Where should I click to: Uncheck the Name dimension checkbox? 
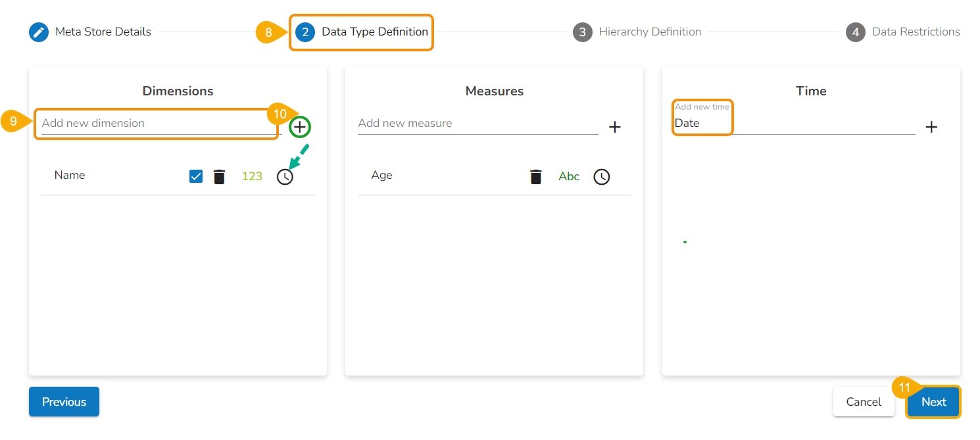(196, 176)
